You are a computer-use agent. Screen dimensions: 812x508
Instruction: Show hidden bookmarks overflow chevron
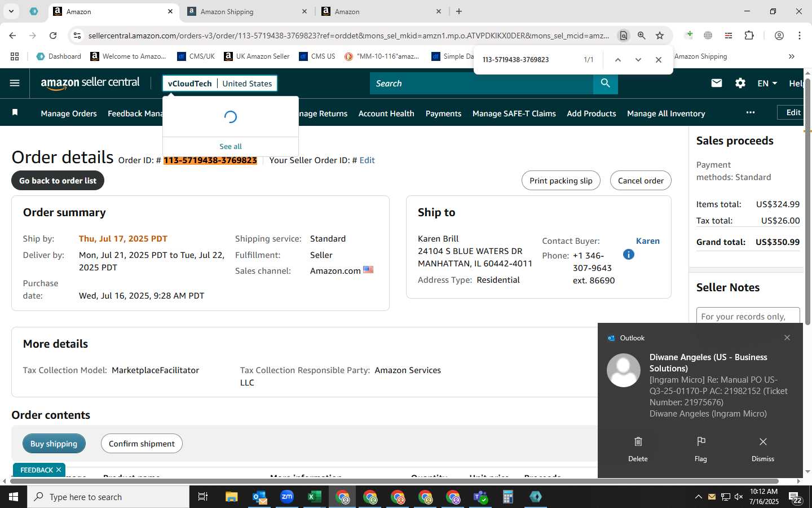pyautogui.click(x=792, y=56)
